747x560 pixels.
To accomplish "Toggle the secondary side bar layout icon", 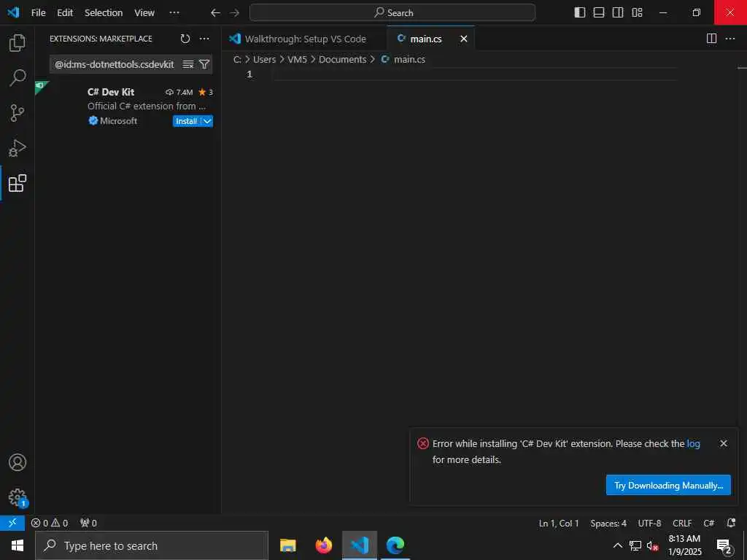I will pos(618,13).
